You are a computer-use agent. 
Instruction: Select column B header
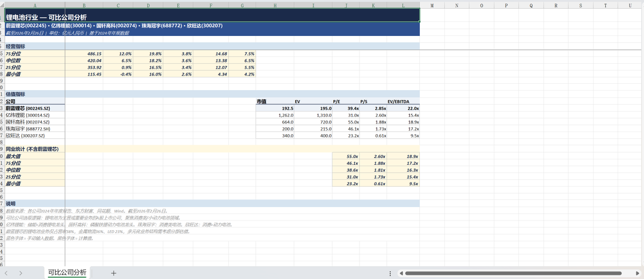84,5
